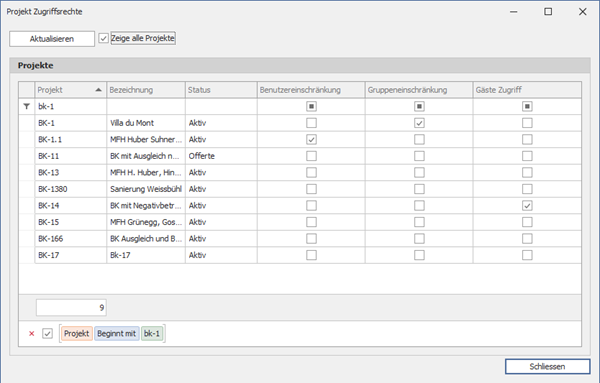Click the Bezeichnung filter row cell
The height and width of the screenshot is (383, 600).
point(146,106)
